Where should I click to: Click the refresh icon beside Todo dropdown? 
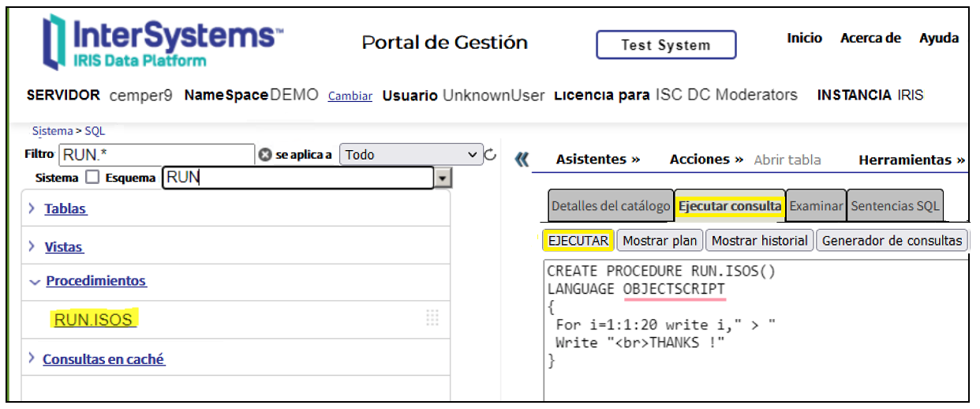point(490,155)
